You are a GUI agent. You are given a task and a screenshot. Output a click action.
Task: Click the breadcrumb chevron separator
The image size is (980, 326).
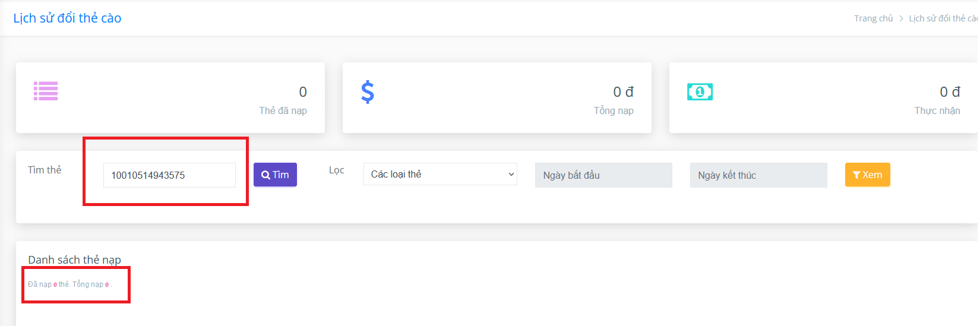901,18
